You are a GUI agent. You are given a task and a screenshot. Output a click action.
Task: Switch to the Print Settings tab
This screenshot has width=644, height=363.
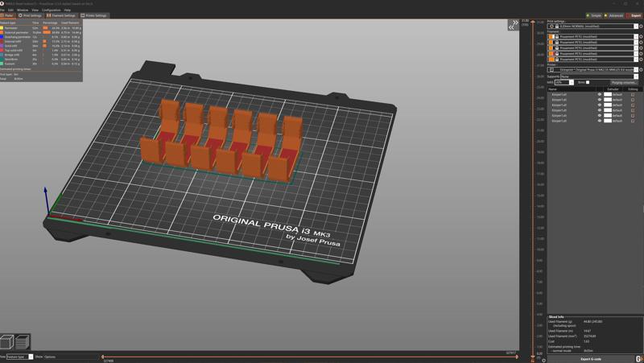pyautogui.click(x=30, y=15)
